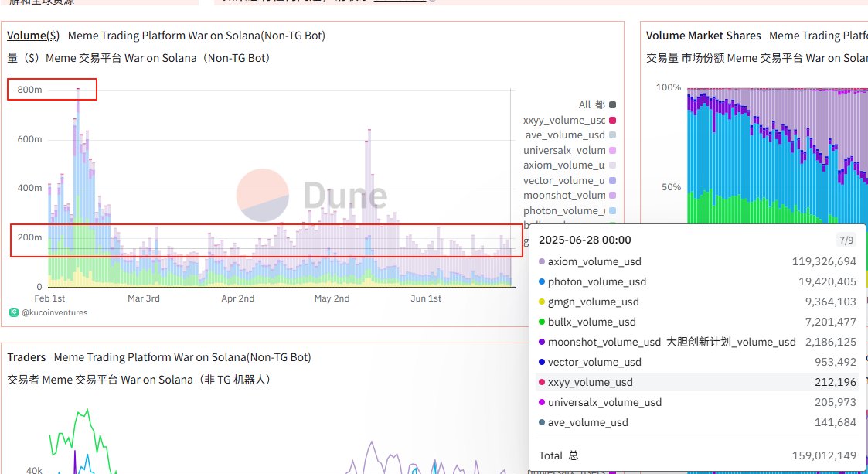This screenshot has width=868, height=474.
Task: Click the '800m' y-axis label
Action: 29,90
